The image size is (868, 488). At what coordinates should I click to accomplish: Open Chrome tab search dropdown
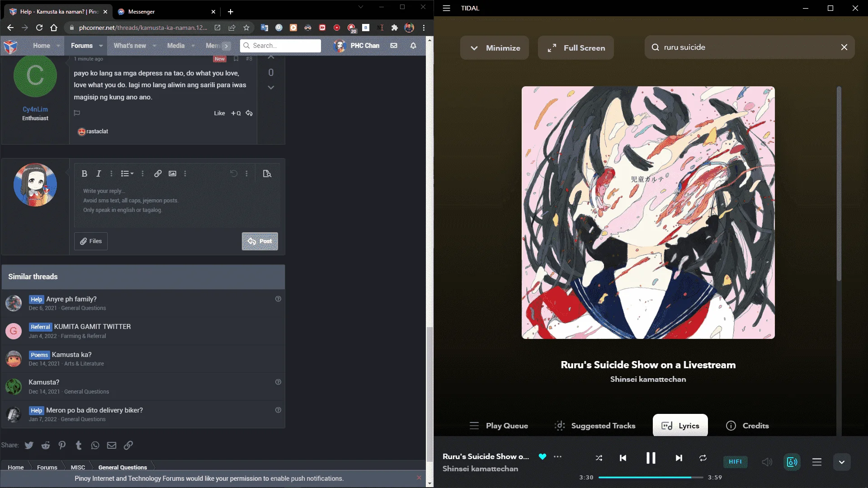360,7
